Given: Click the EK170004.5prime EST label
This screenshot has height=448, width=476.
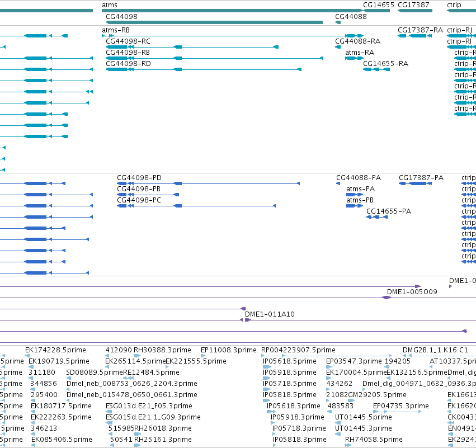Looking at the screenshot, I should point(356,372).
